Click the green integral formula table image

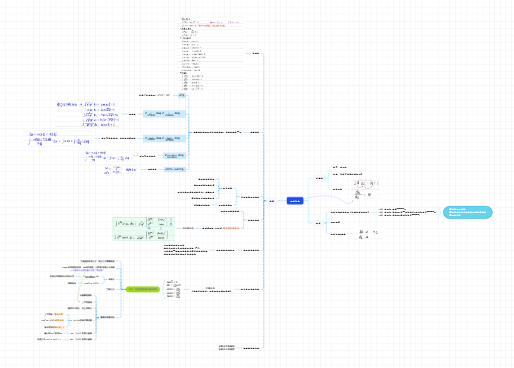tap(144, 229)
